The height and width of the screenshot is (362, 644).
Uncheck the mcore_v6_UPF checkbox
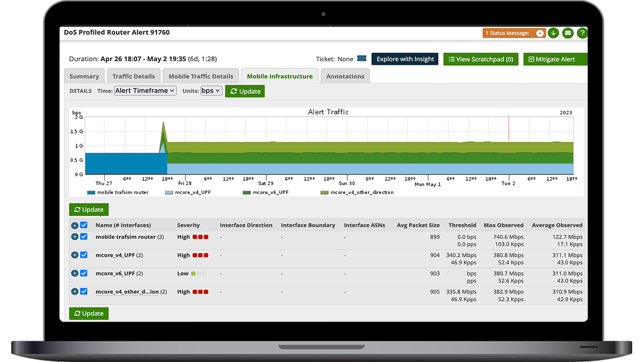[84, 273]
